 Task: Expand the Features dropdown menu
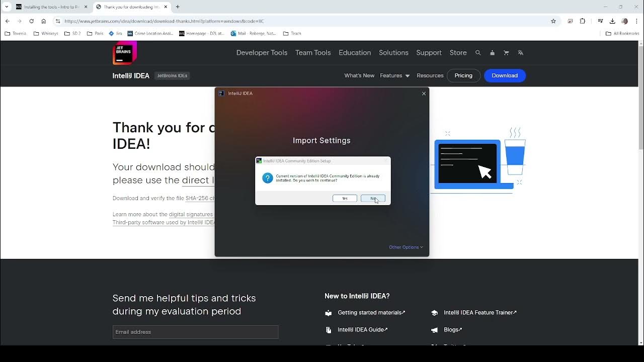[x=395, y=75]
